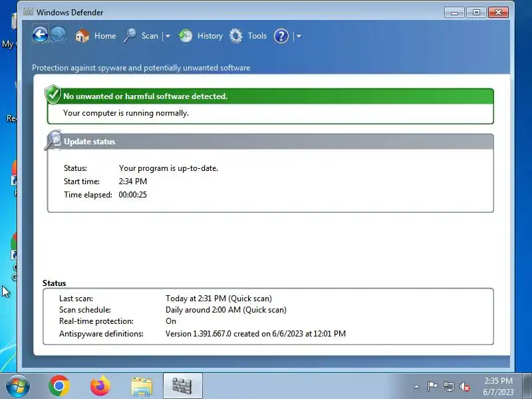Open the network tray icon

(449, 386)
